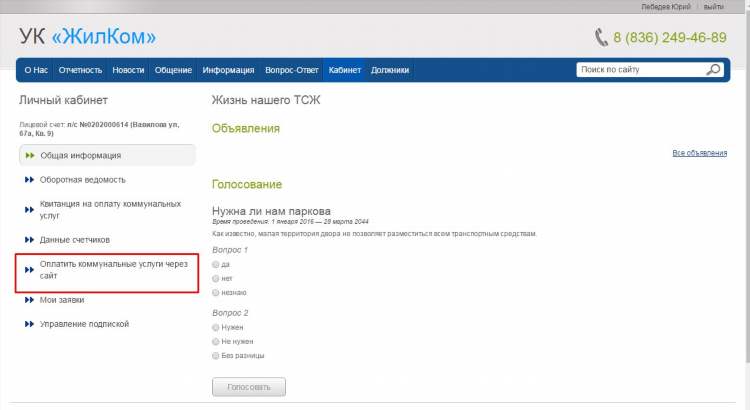Open the О Нас menu

pyautogui.click(x=36, y=70)
